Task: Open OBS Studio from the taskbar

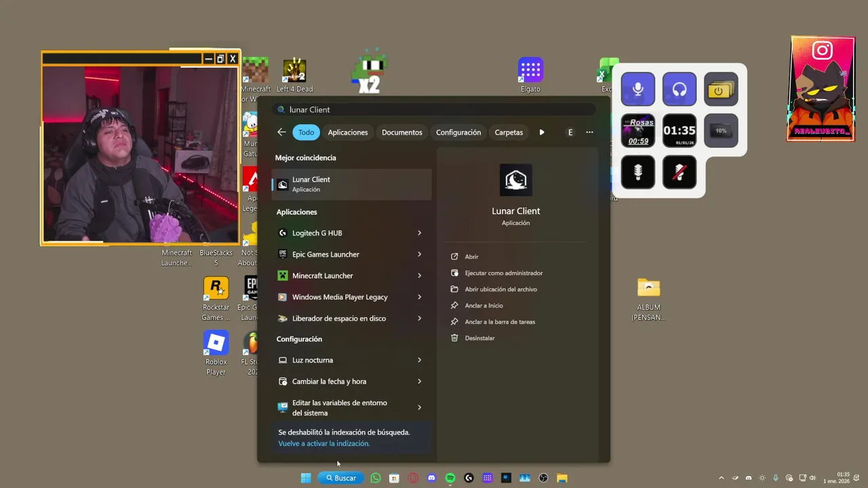Action: (543, 478)
